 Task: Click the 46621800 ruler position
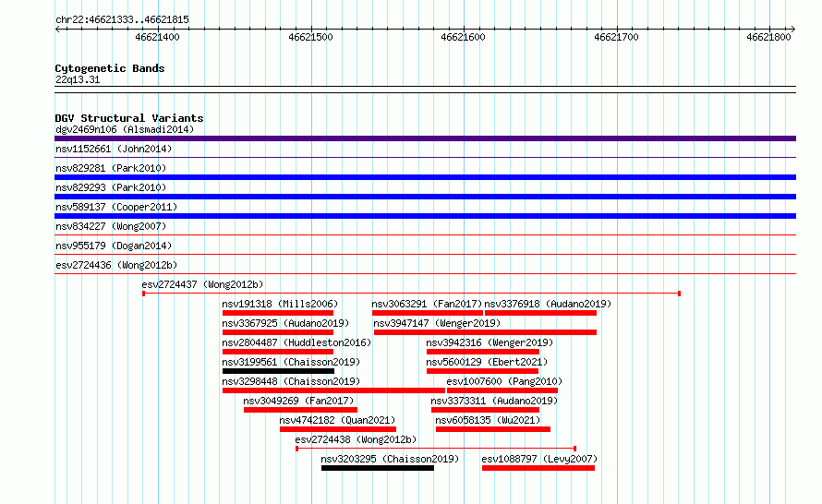(x=768, y=37)
